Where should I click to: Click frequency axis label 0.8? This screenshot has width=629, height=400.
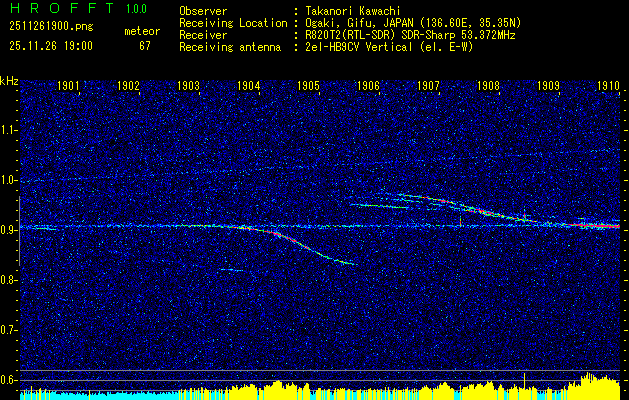tap(8, 280)
